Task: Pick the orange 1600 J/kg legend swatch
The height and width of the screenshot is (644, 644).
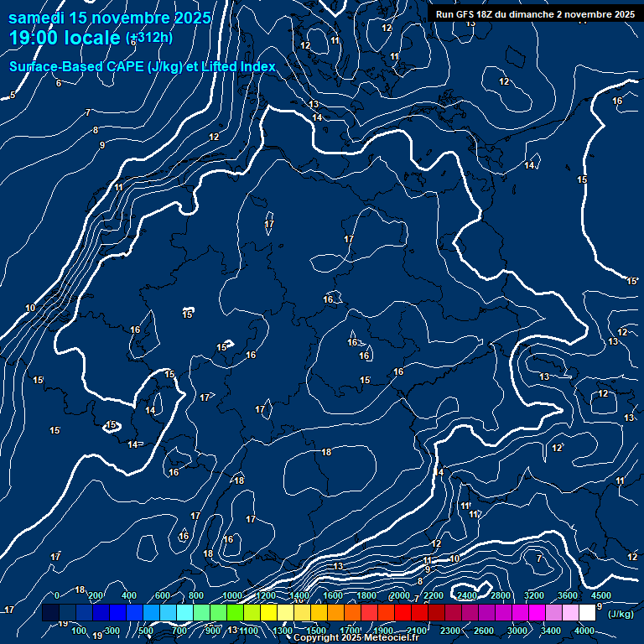Action: point(336,612)
